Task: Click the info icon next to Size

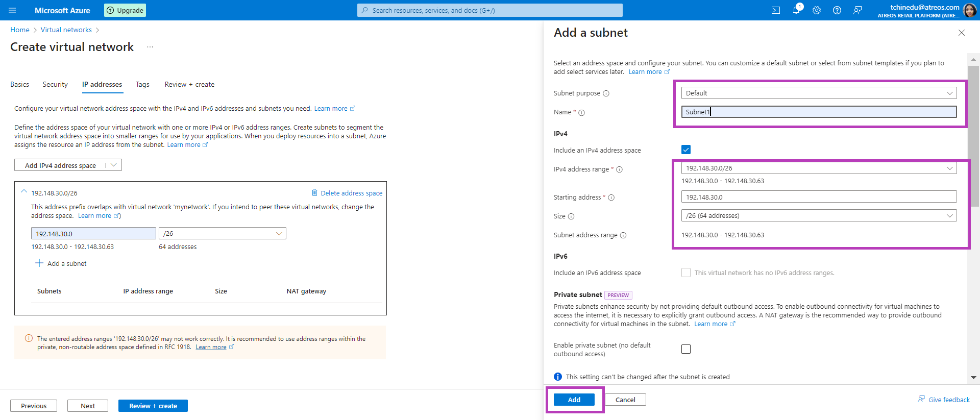Action: (571, 216)
